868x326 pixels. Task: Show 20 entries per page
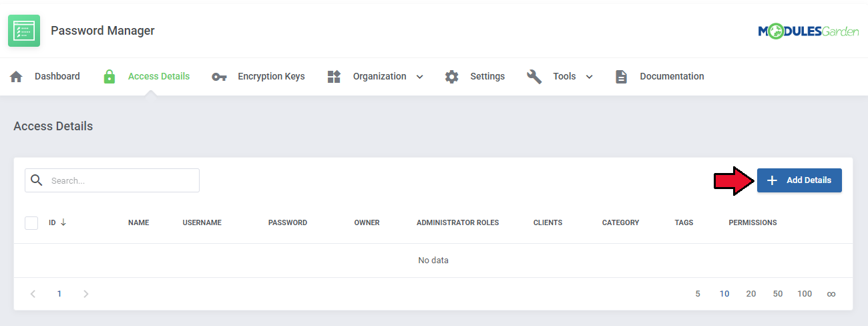pyautogui.click(x=751, y=294)
